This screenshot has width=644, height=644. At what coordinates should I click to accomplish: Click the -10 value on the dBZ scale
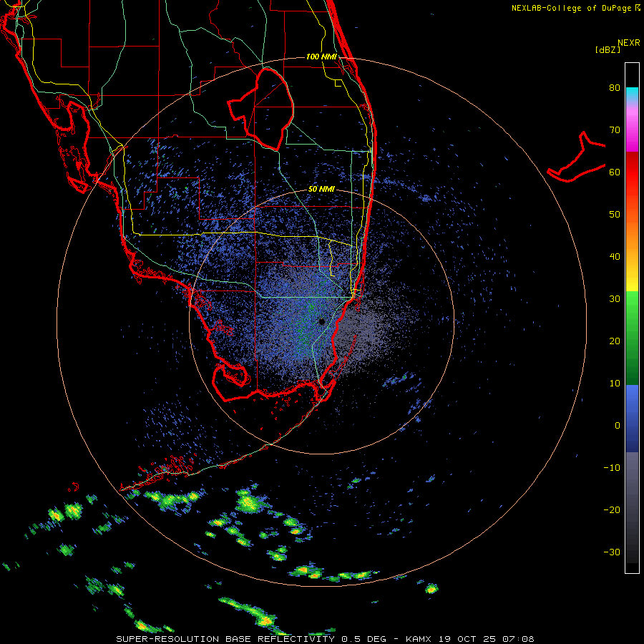[x=612, y=468]
